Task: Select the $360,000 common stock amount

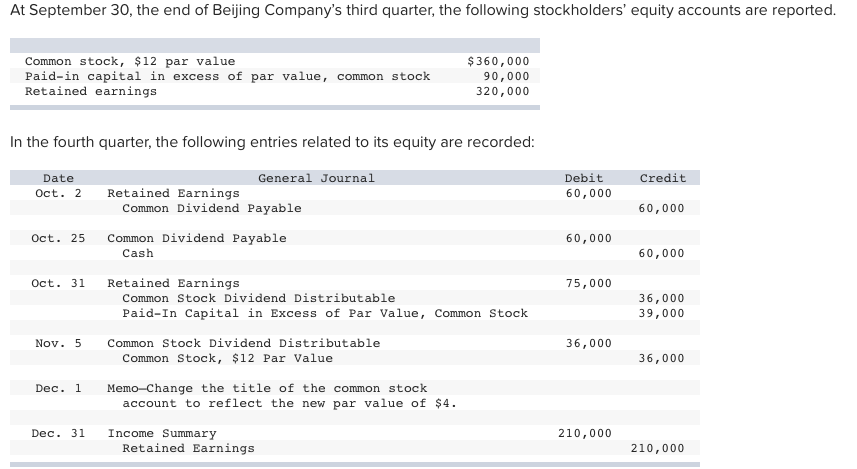Action: pos(498,61)
